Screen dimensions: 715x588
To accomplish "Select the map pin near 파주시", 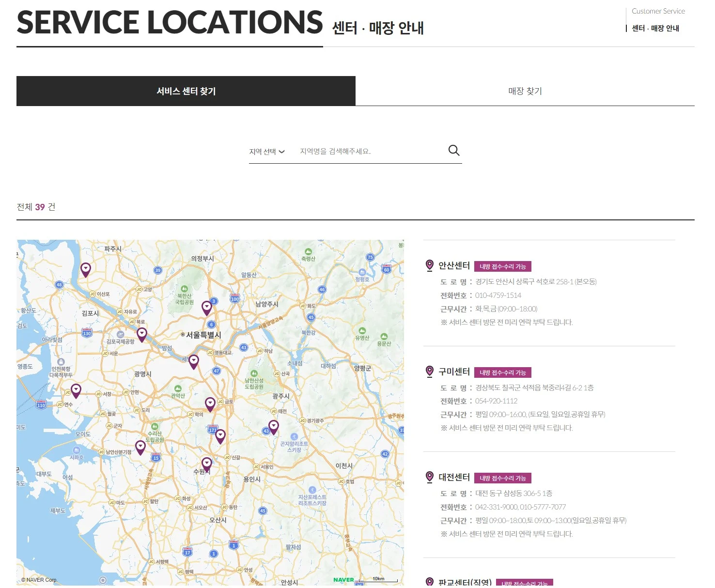I will (86, 270).
